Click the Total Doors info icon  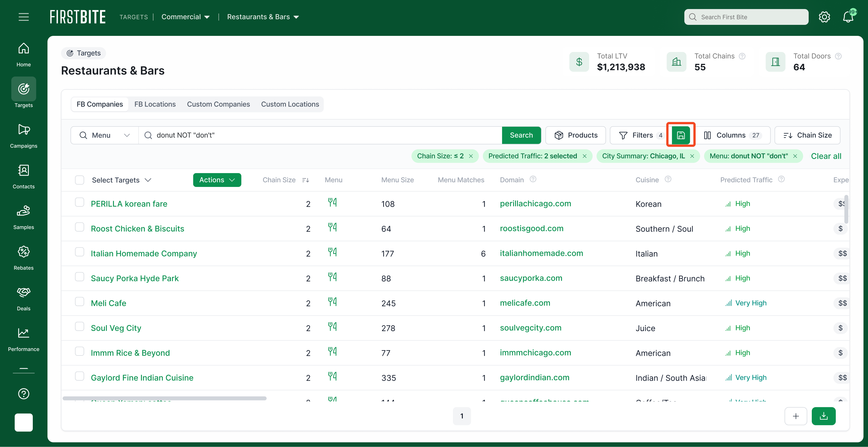[x=838, y=56]
